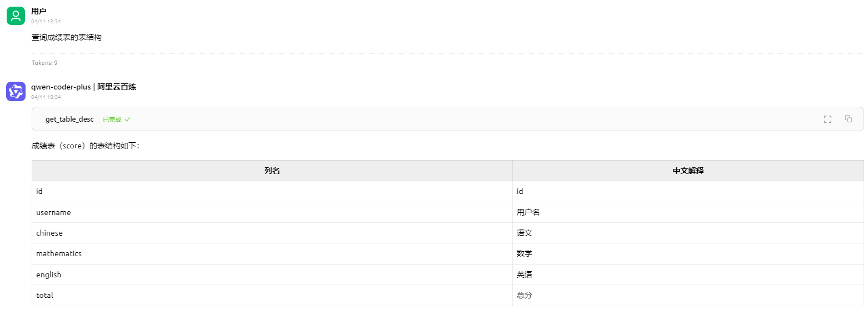The width and height of the screenshot is (868, 314).
Task: Expand the get_table_desc tool call block
Action: tap(69, 119)
